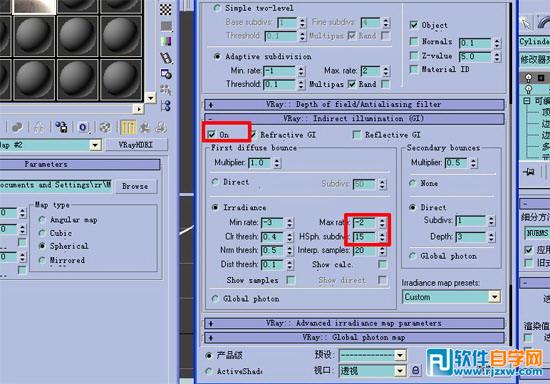Click the Clr thresh 0.4 field
The image size is (550, 384).
click(272, 237)
